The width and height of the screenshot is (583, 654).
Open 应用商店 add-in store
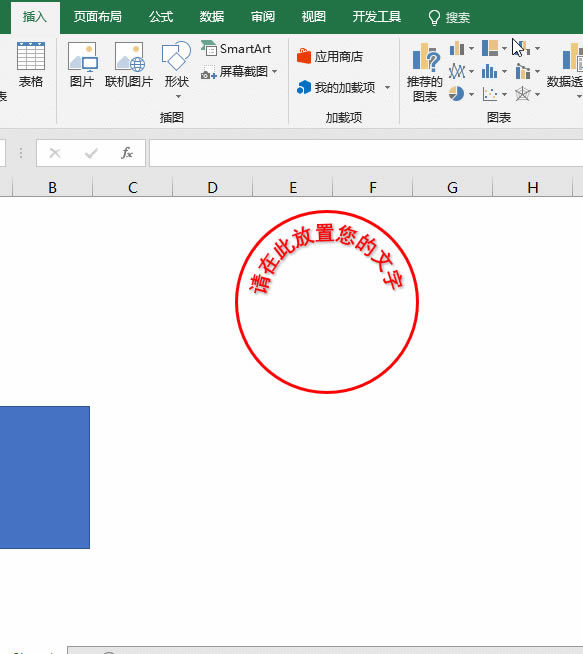click(330, 56)
